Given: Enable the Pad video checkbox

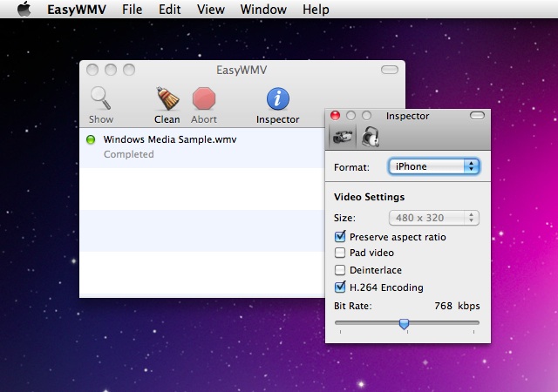Looking at the screenshot, I should pos(340,253).
